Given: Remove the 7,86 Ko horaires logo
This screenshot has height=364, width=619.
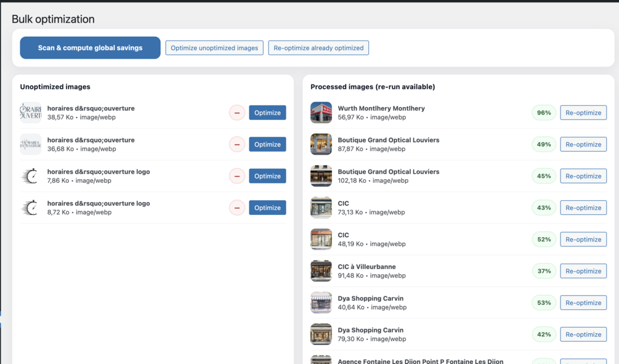Looking at the screenshot, I should pos(237,176).
